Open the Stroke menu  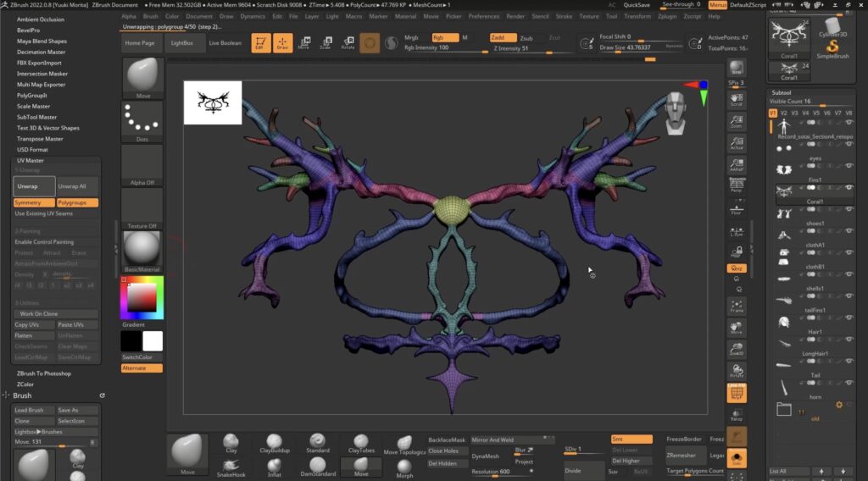pyautogui.click(x=564, y=16)
